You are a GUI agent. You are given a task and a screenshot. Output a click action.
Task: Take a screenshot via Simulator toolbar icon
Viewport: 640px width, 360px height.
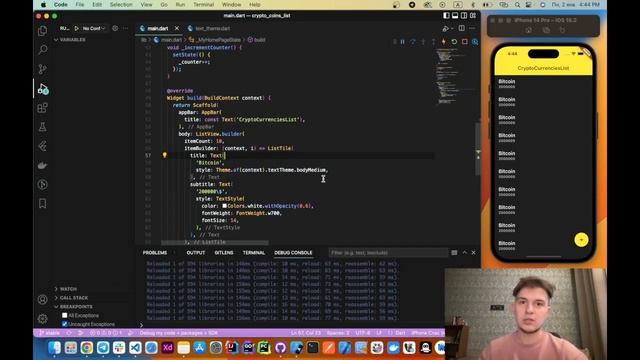click(x=546, y=30)
